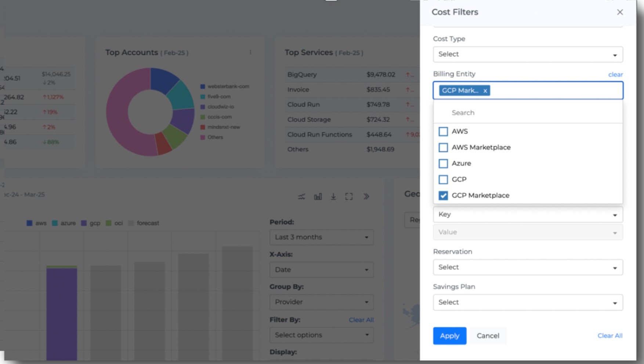This screenshot has height=364, width=644.
Task: Download the cost chart data
Action: (x=333, y=197)
